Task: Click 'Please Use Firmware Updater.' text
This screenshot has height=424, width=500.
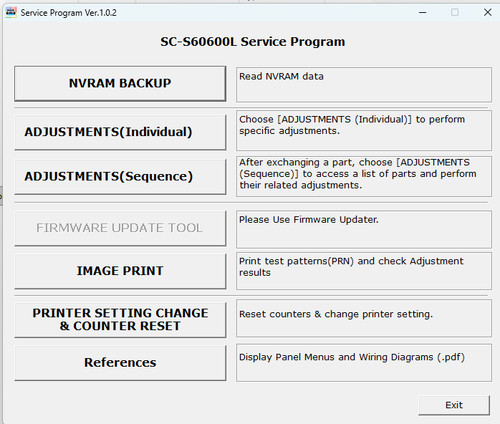Action: tap(309, 220)
